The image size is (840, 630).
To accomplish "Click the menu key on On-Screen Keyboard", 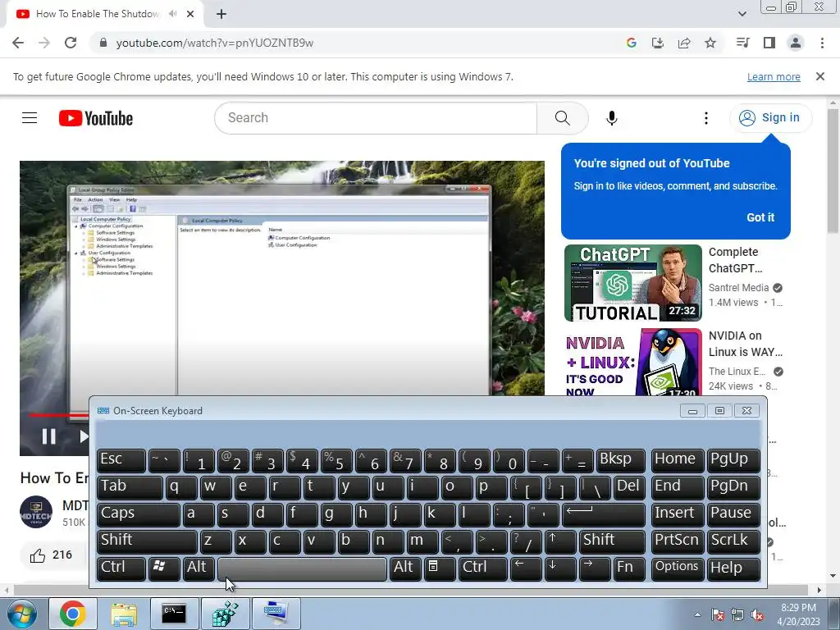I will pos(440,569).
